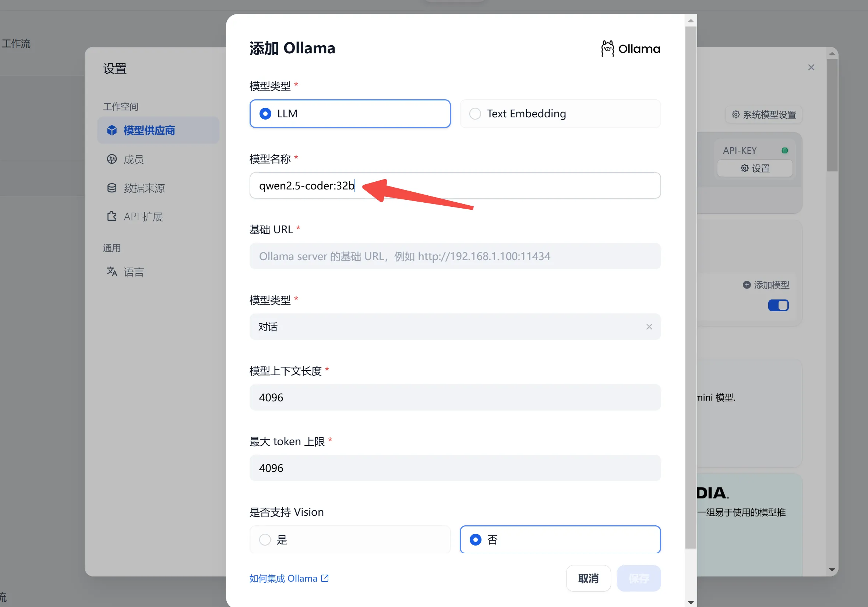Click the gear icon in 系统模型设置
The image size is (868, 607).
[x=735, y=114]
